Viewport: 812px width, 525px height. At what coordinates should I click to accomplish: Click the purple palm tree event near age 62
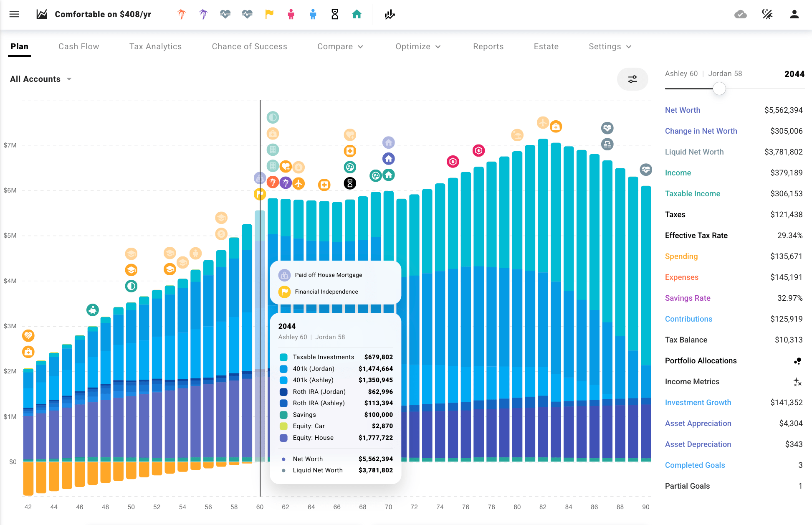coord(286,183)
